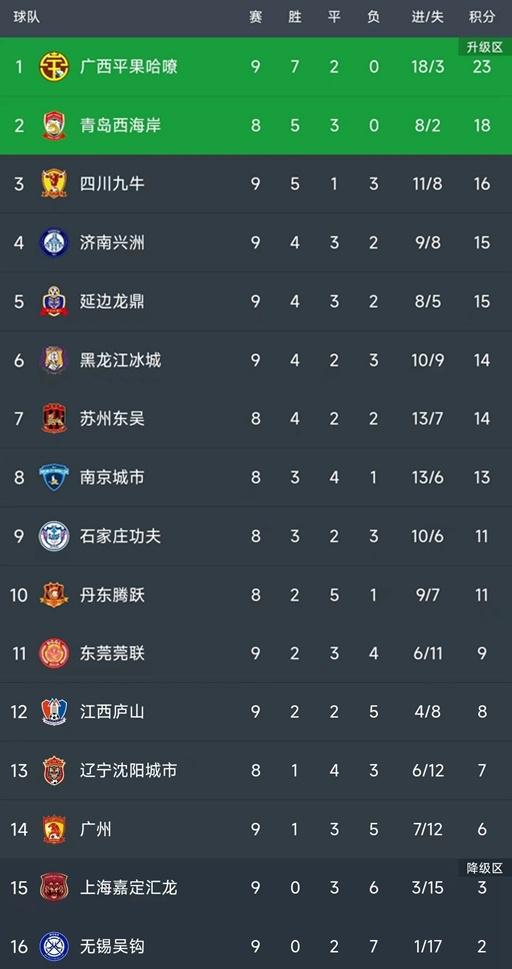The image size is (512, 969).
Task: Select the 丹东腾跃 orange crest
Action: coord(54,595)
